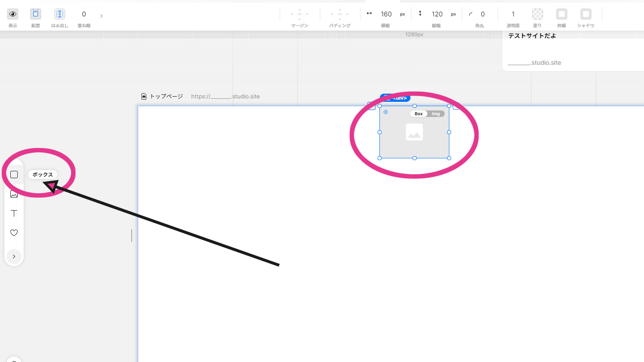Click the 角丸 corner radius value
644x362 pixels.
tap(483, 14)
